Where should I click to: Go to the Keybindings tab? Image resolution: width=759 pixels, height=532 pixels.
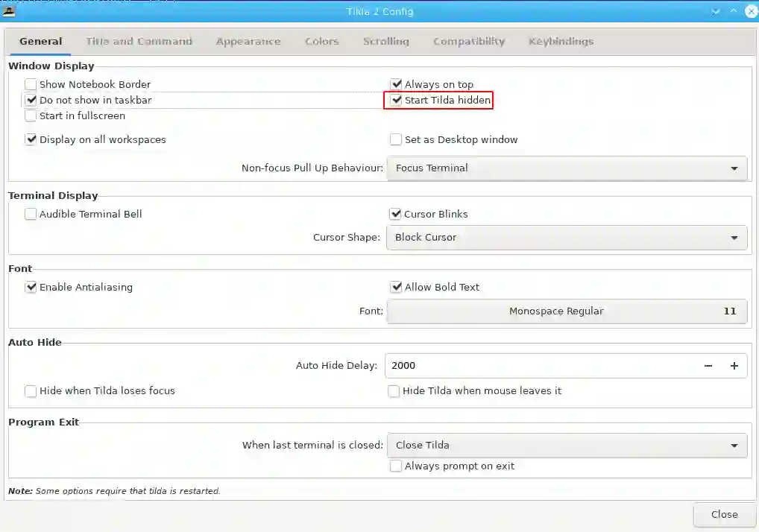(x=561, y=42)
